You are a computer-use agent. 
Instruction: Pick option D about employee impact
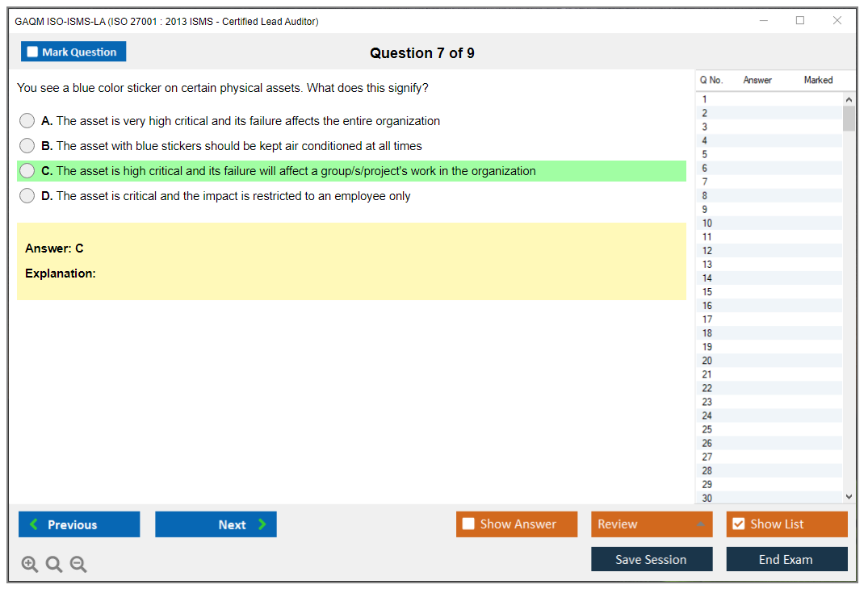point(27,196)
